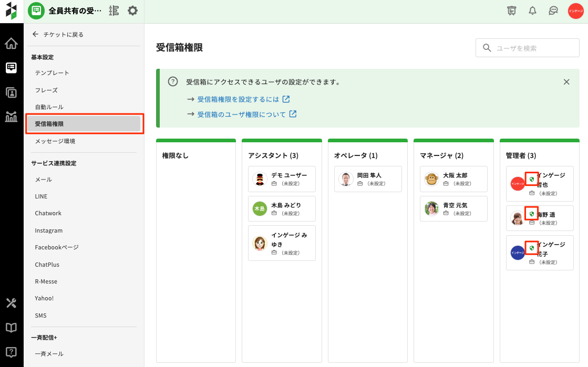
Task: Open link 受信箱権限を設定するには
Action: pos(238,99)
